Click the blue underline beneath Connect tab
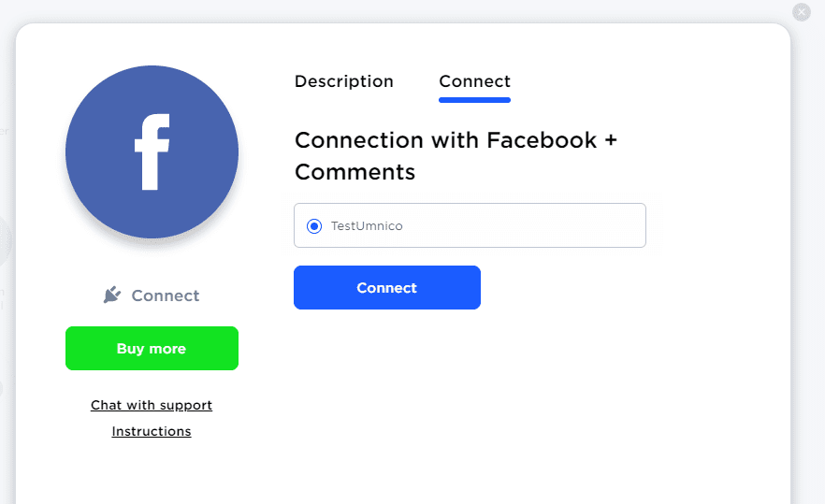825x504 pixels. click(475, 99)
